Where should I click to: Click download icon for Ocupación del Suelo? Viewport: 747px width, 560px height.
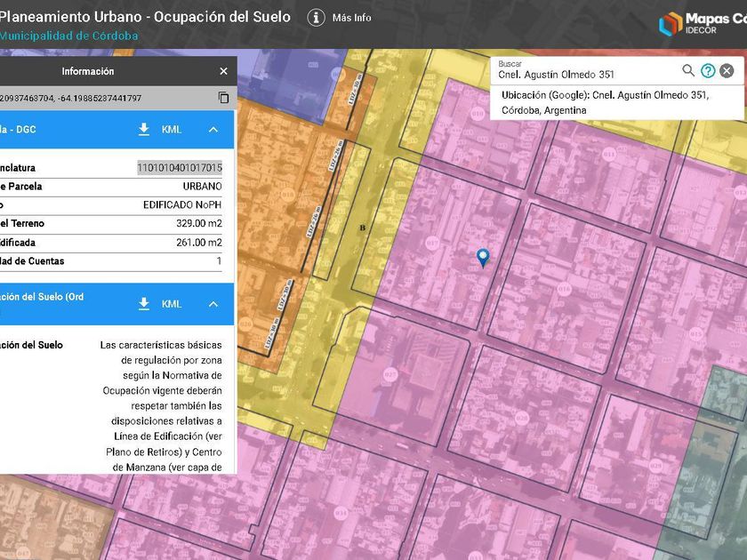(144, 304)
